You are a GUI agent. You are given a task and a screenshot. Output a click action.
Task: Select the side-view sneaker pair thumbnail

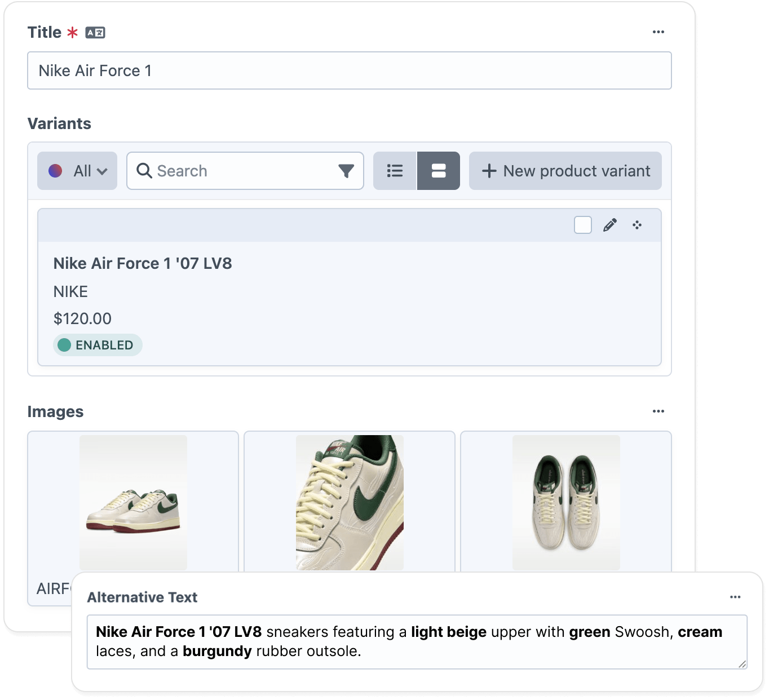(133, 503)
